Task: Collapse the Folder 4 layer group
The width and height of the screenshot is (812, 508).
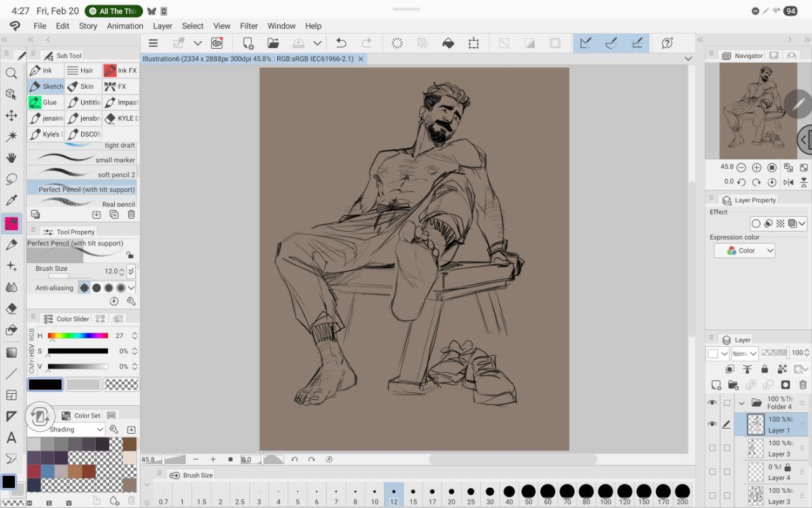Action: [742, 403]
